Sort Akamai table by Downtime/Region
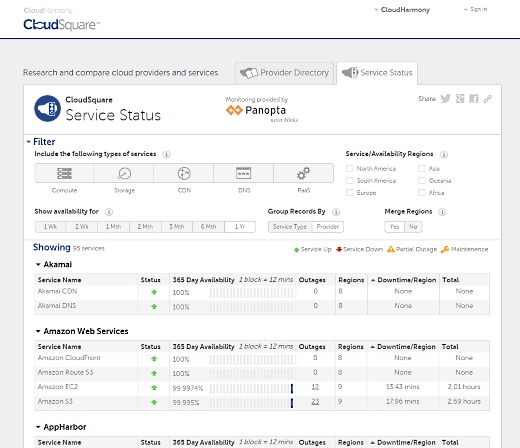Screen dimensions: 520x448 (403, 280)
